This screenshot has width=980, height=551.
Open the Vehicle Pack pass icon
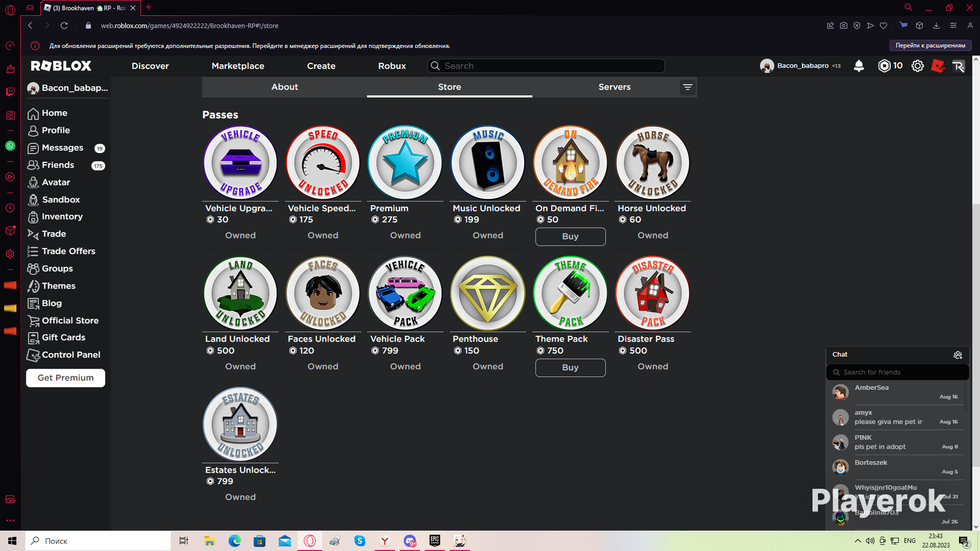tap(405, 293)
